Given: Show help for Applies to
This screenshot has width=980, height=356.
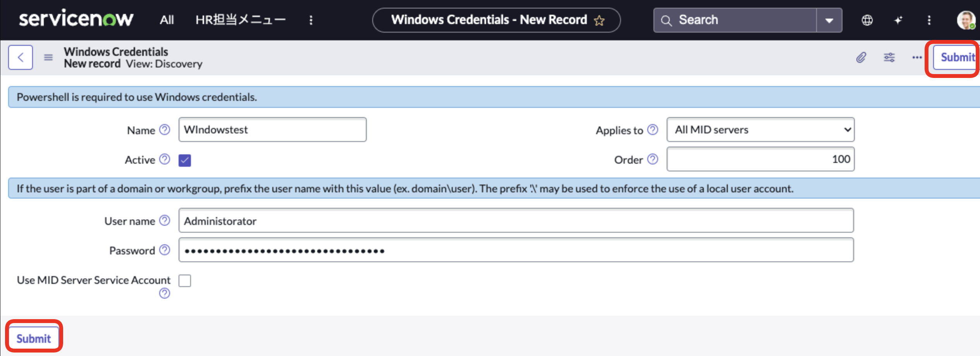Looking at the screenshot, I should [653, 130].
